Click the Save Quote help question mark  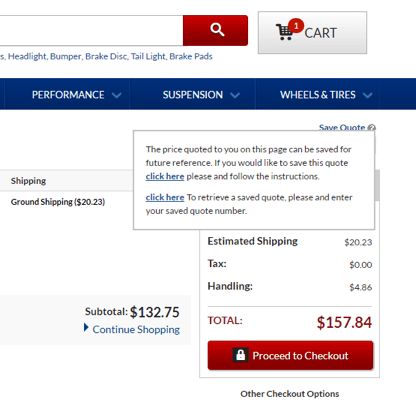click(x=372, y=128)
